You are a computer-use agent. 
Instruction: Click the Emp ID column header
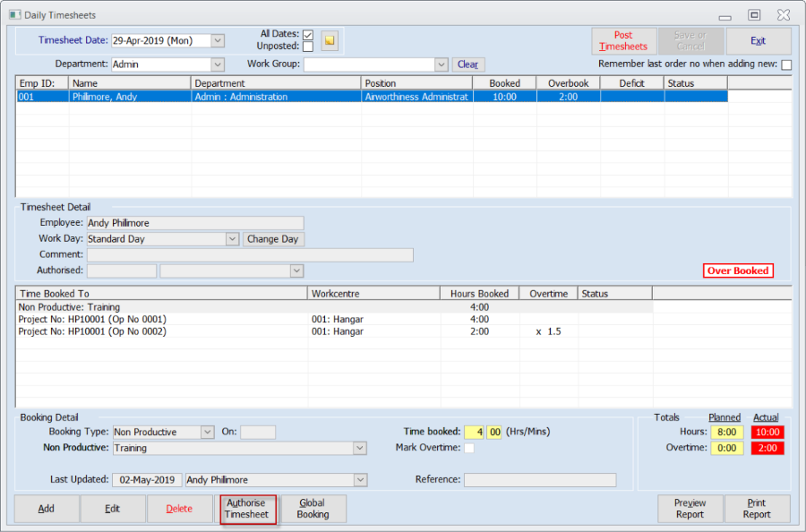(x=42, y=83)
